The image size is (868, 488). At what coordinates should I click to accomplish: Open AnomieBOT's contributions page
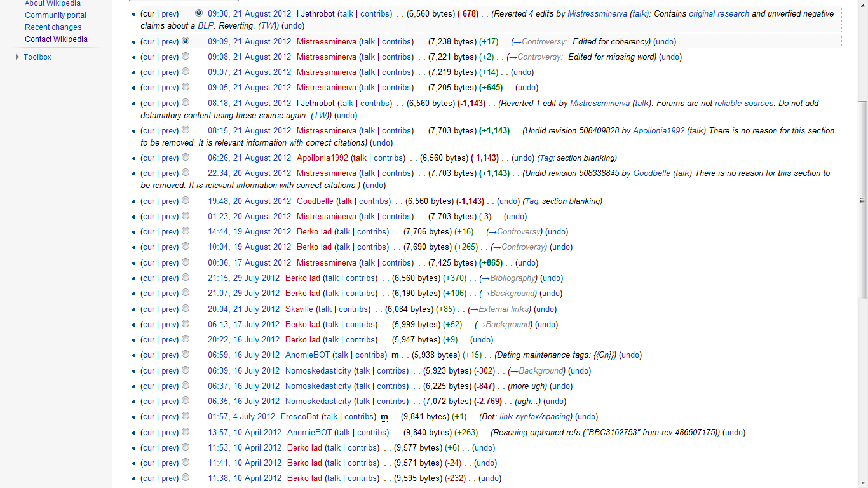coord(369,355)
